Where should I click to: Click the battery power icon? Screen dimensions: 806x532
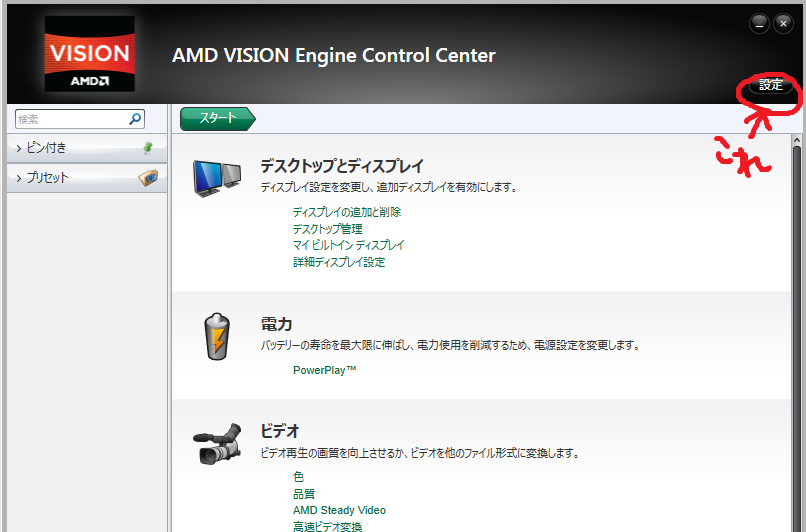pos(215,336)
